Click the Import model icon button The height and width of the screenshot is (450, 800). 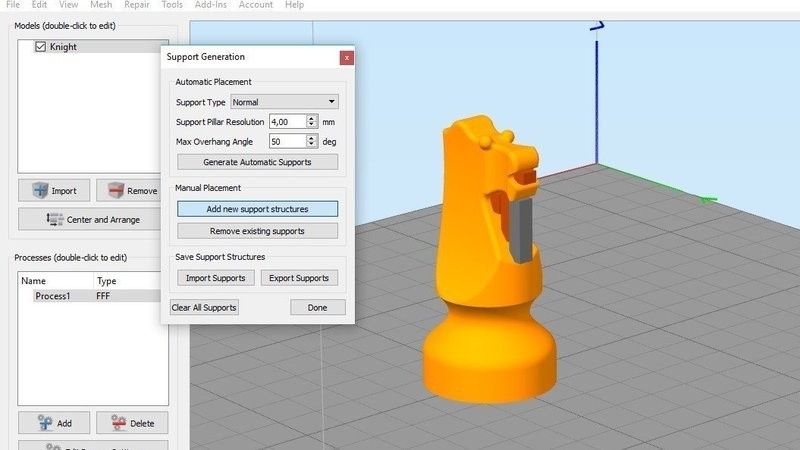pos(54,190)
